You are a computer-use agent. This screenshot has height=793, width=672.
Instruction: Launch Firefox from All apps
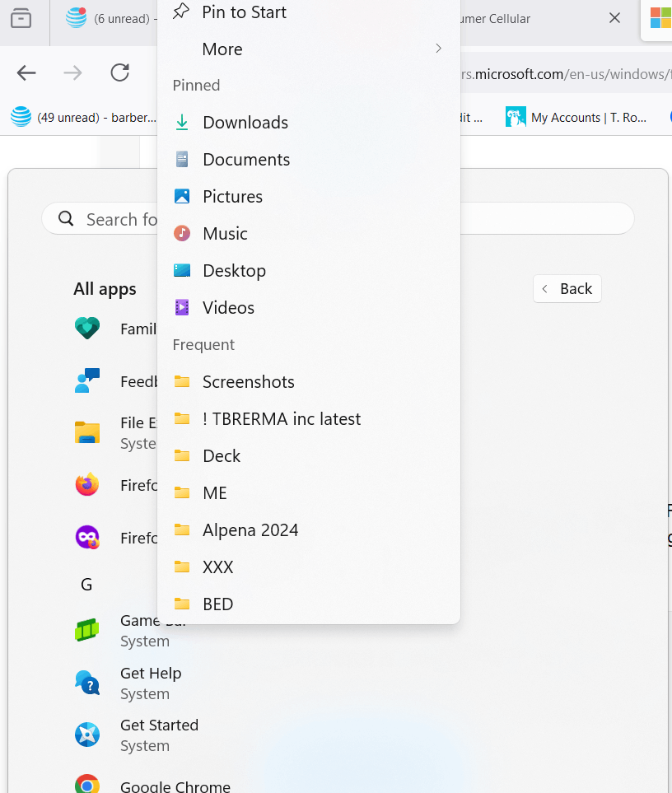87,484
